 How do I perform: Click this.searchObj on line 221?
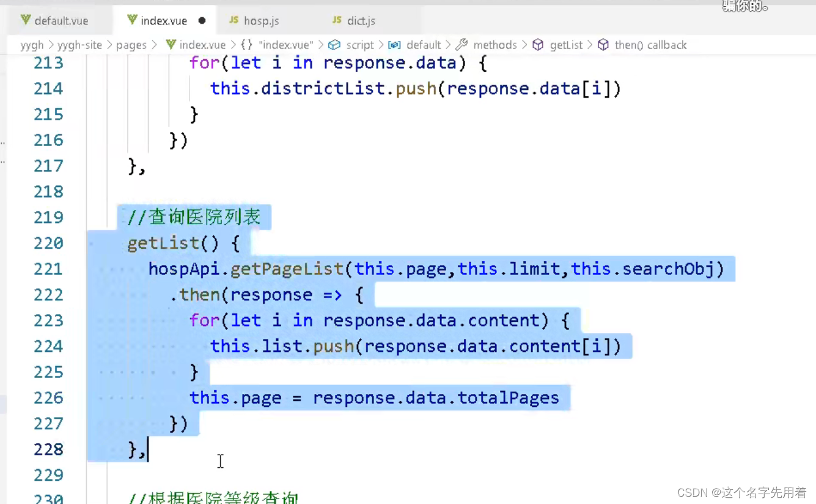(642, 269)
